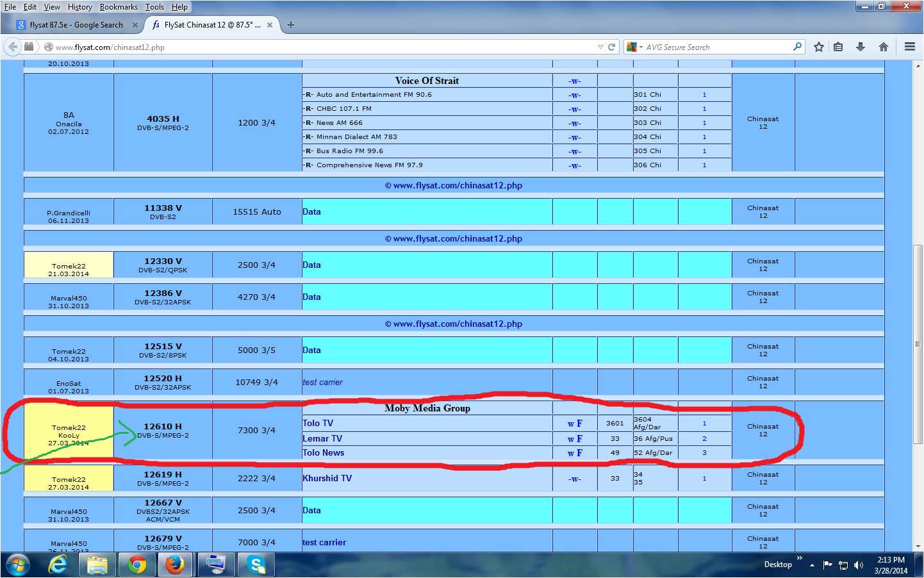Show hidden system tray icons
Viewport: 924px width, 578px height.
(812, 565)
